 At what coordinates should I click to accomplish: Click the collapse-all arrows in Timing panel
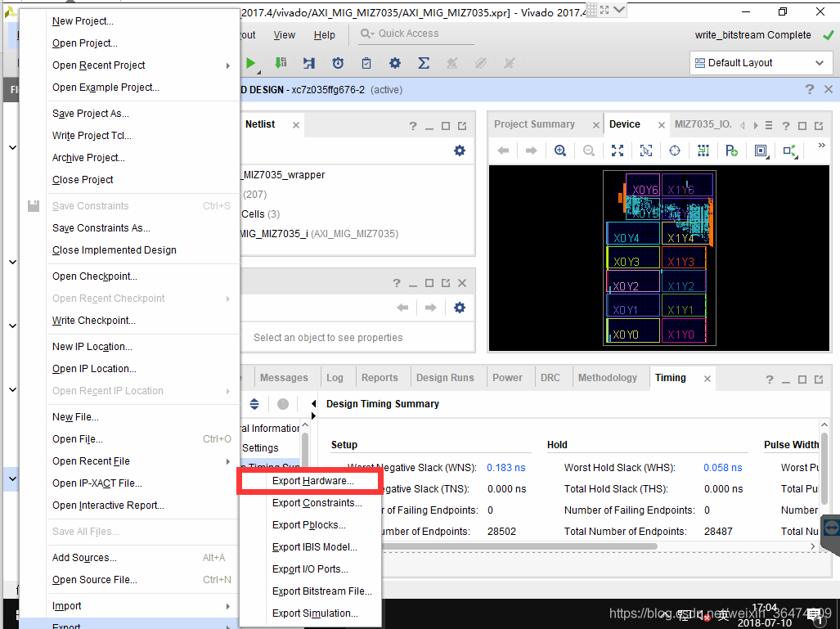tap(254, 404)
